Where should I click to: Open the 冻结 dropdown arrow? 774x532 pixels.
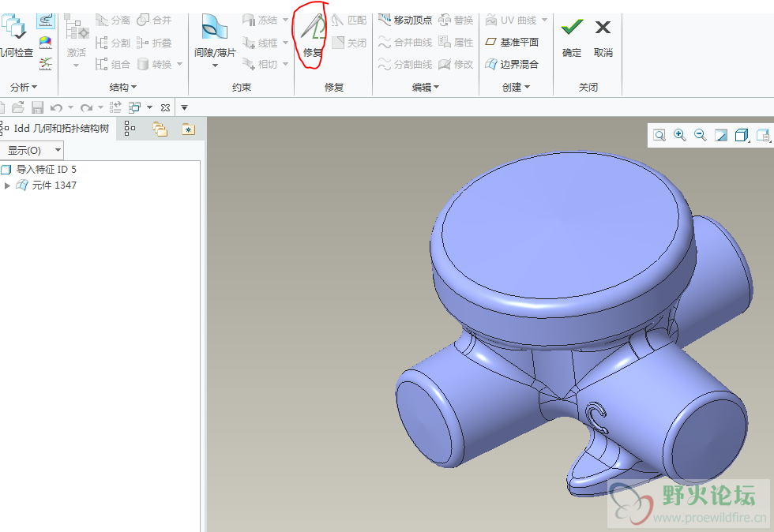pyautogui.click(x=285, y=21)
